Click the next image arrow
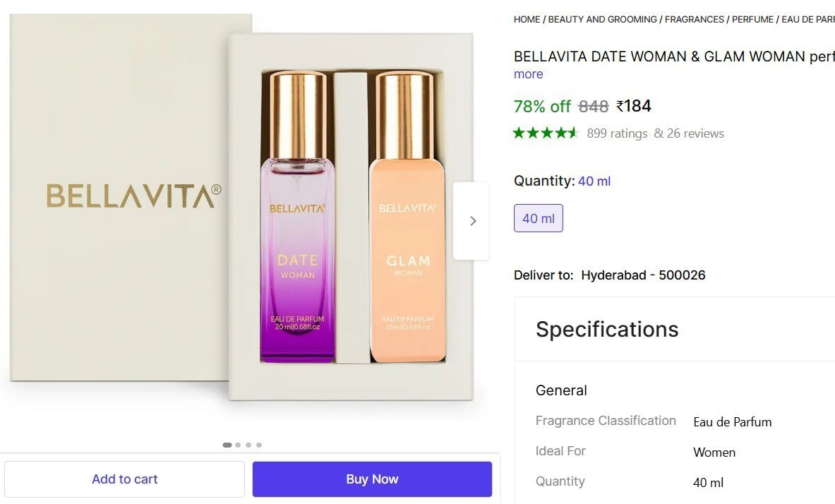This screenshot has height=504, width=835. coord(472,220)
